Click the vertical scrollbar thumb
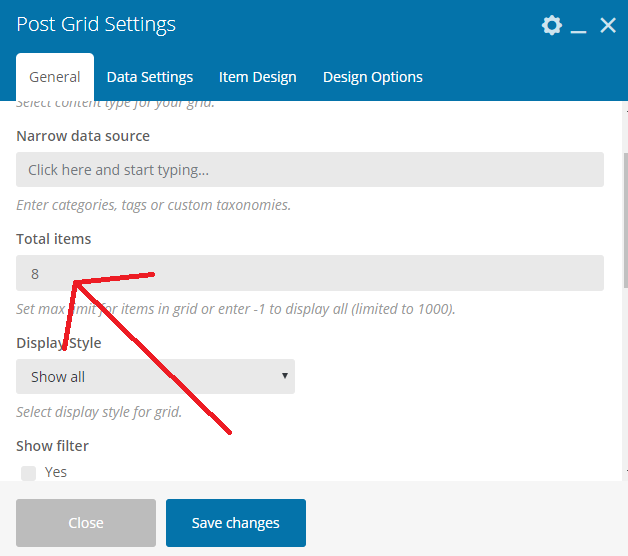The height and width of the screenshot is (556, 628). 626,220
